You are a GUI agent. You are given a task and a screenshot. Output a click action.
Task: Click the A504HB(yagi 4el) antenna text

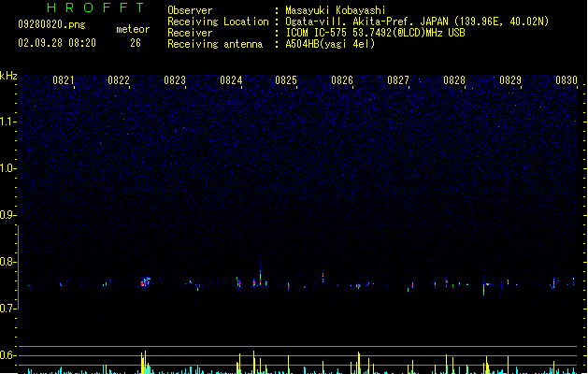[330, 44]
